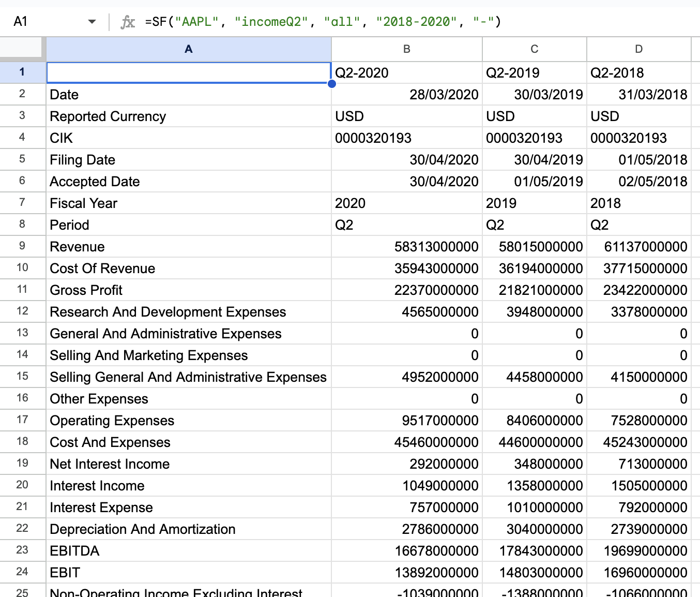Click date value 28/03/2020
Screen dimensions: 700x597
[407, 94]
